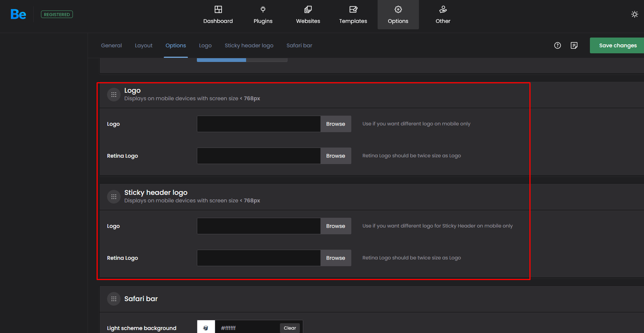The height and width of the screenshot is (333, 644).
Task: Jump to the Safari bar tab
Action: tap(299, 45)
